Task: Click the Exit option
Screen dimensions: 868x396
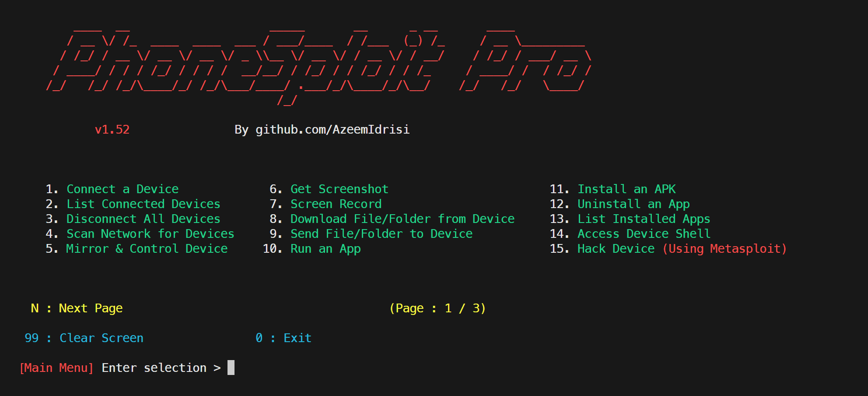Action: 297,338
